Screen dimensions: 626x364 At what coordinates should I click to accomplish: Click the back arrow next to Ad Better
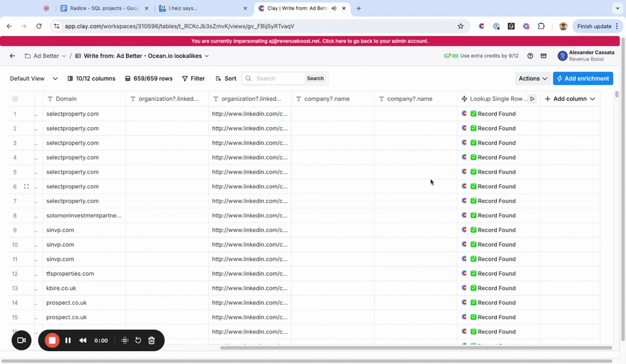tap(12, 56)
